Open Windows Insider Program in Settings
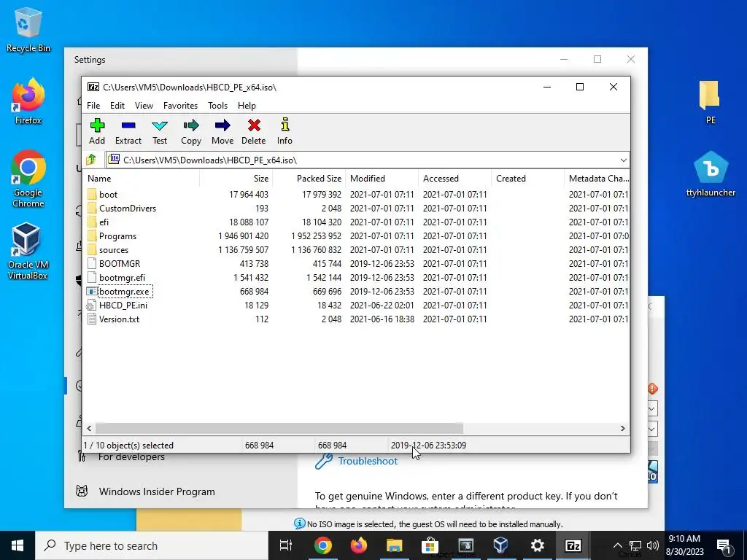Viewport: 747px width, 560px height. coord(157,491)
